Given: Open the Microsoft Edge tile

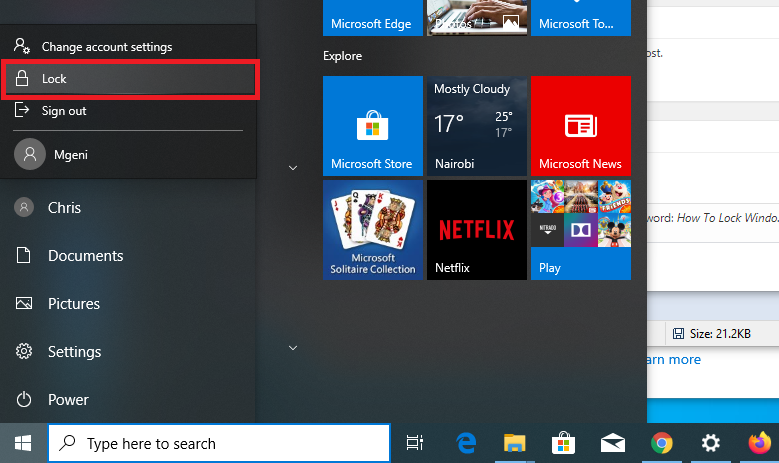Looking at the screenshot, I should (373, 18).
